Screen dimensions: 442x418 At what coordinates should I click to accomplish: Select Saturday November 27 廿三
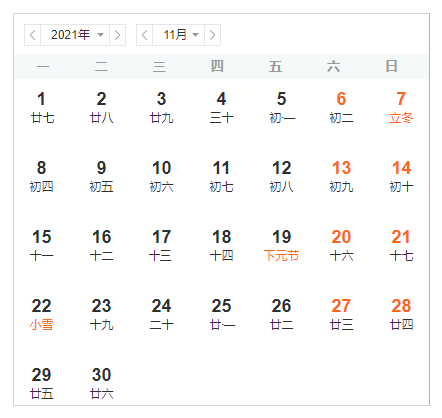[341, 315]
